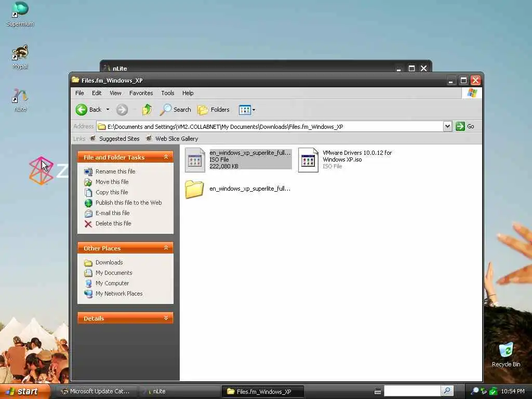Select the en_windows_xp_superlite_full ISO file icon
The image size is (532, 399).
click(195, 160)
